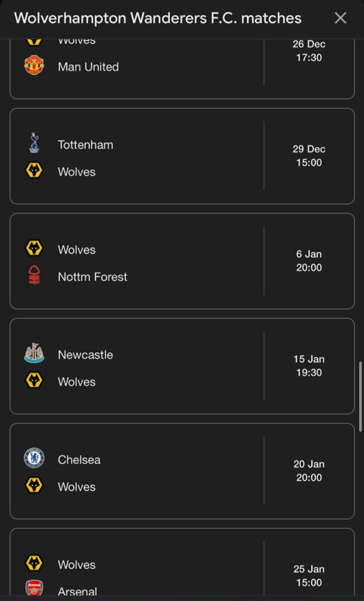Click Wolves crest in Chelsea match card
The height and width of the screenshot is (601, 364).
(34, 486)
